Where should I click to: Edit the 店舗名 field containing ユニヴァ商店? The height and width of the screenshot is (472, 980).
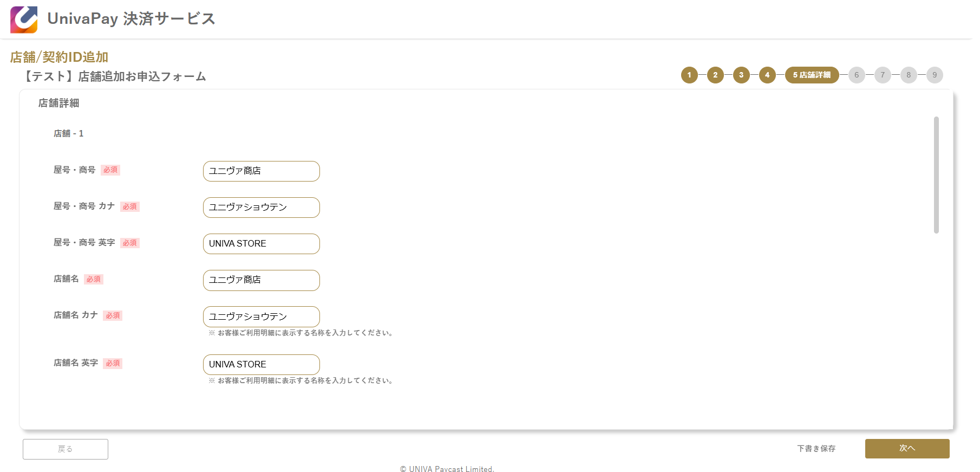point(262,280)
